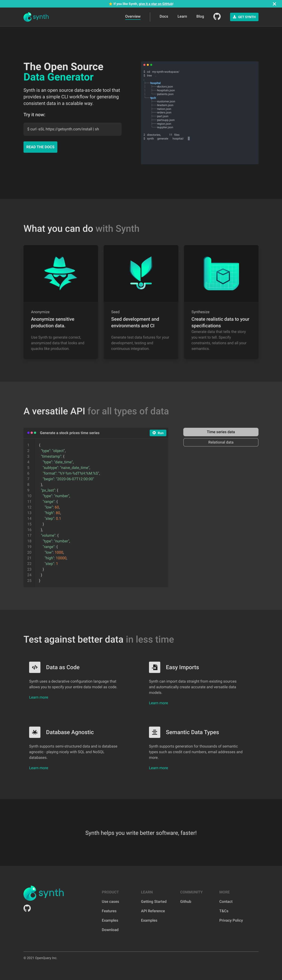
Task: Click the '"high": 10000,' code line
Action: click(56, 558)
